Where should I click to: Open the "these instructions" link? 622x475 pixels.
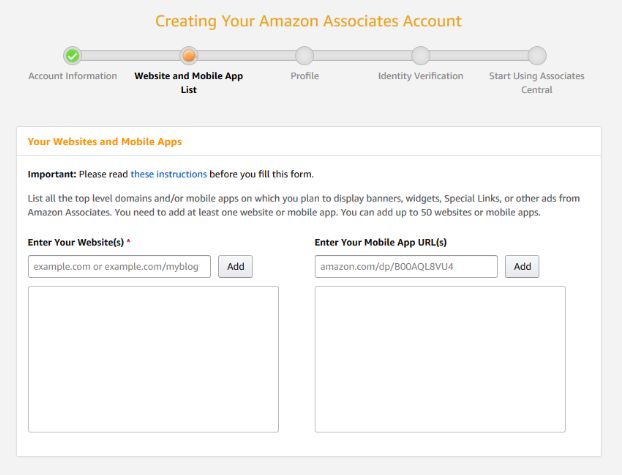(x=168, y=174)
